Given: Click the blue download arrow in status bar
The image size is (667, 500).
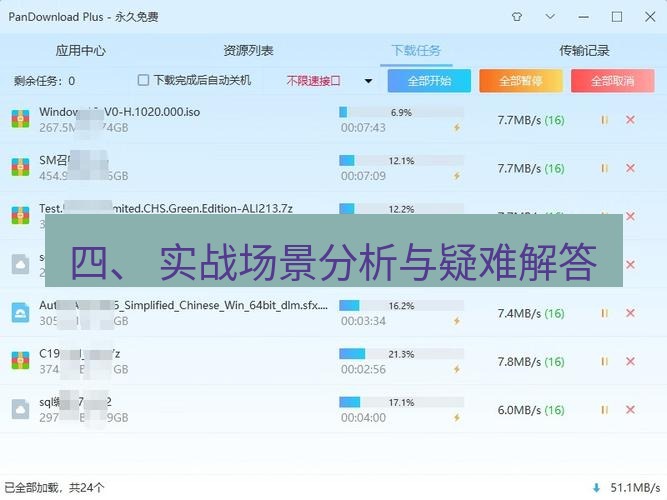Looking at the screenshot, I should 596,488.
